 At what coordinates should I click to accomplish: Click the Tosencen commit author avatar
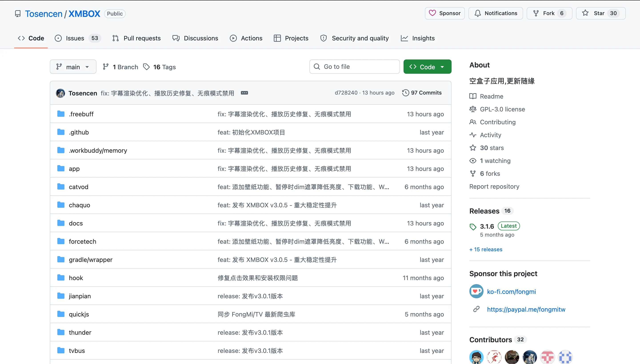point(60,93)
